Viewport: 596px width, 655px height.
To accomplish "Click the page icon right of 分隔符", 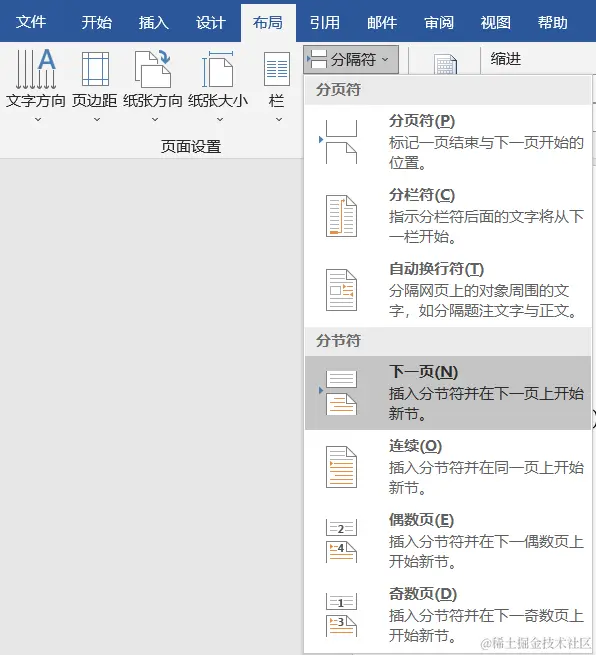I will (445, 63).
